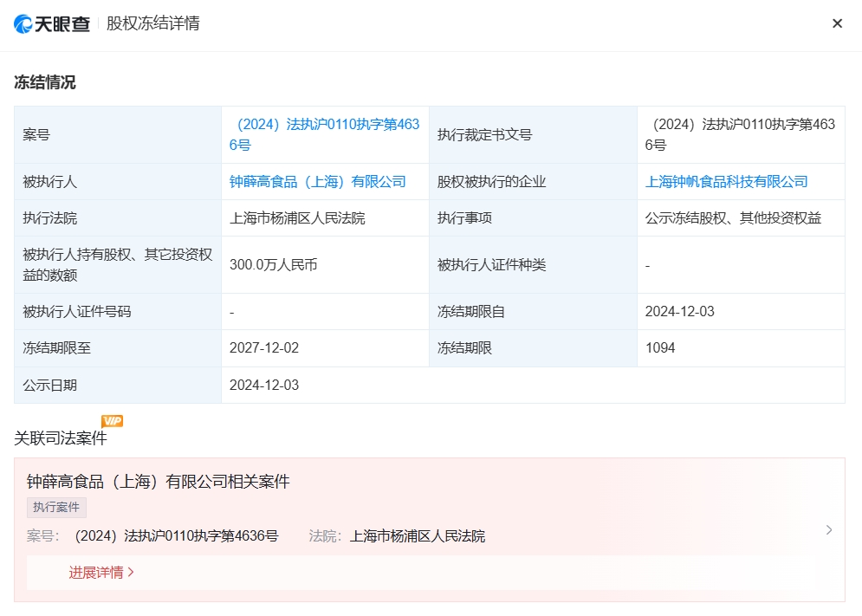Select the 冻结期限自 label cell
The image size is (862, 616).
[533, 312]
